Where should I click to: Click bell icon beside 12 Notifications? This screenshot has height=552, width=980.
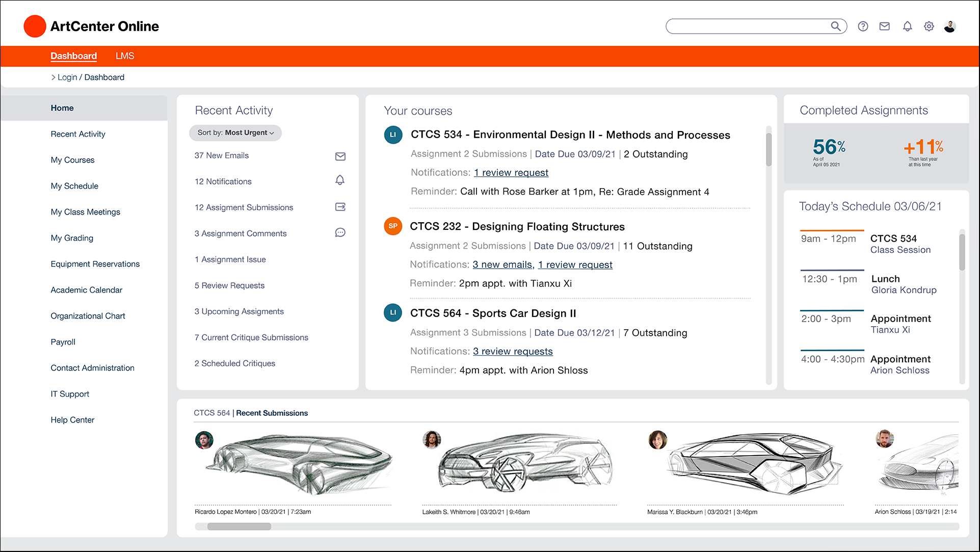point(340,180)
